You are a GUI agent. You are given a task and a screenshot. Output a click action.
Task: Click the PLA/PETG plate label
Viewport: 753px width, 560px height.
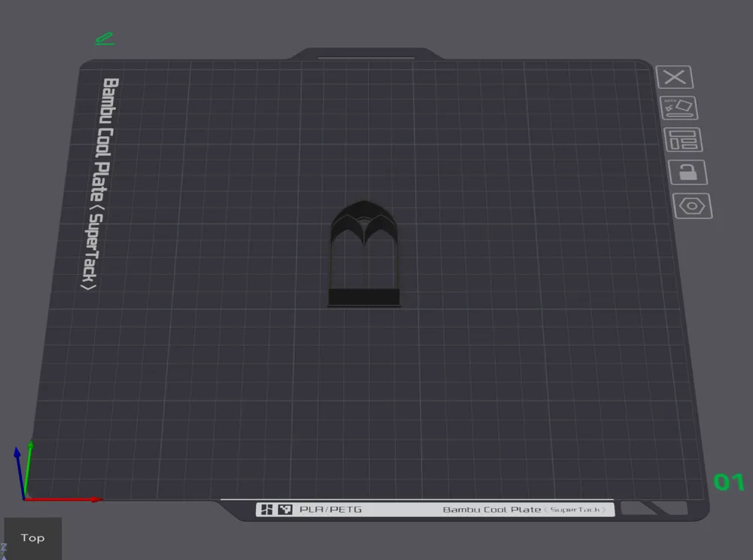point(331,509)
